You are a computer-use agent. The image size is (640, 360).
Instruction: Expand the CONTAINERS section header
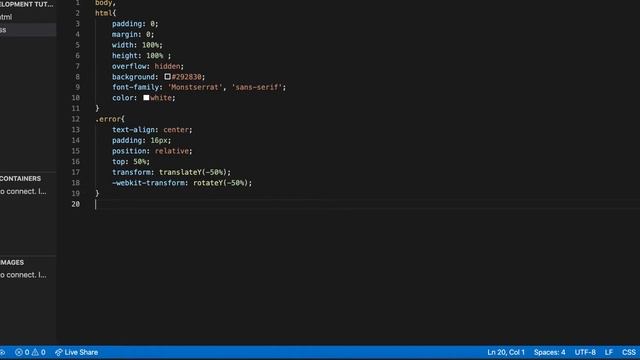point(20,179)
